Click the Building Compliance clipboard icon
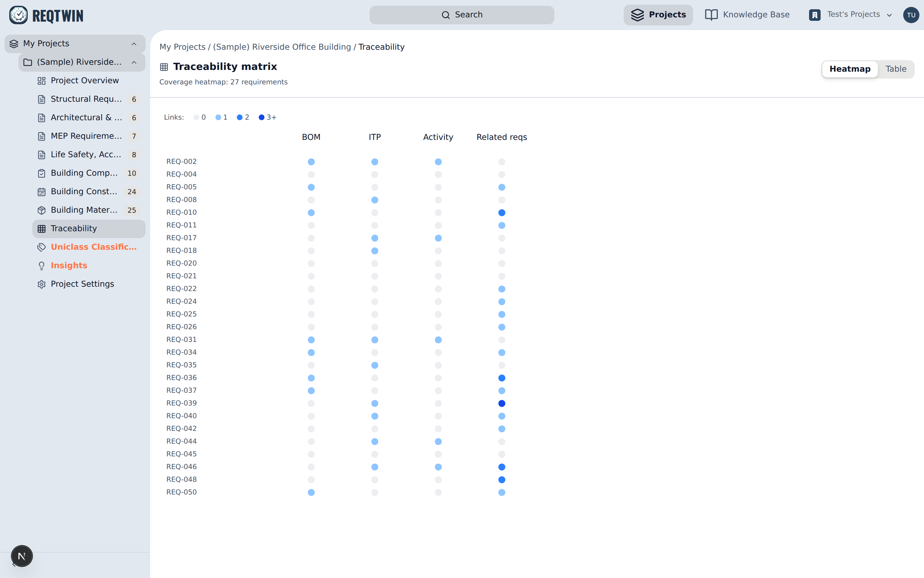This screenshot has height=578, width=924. (42, 173)
